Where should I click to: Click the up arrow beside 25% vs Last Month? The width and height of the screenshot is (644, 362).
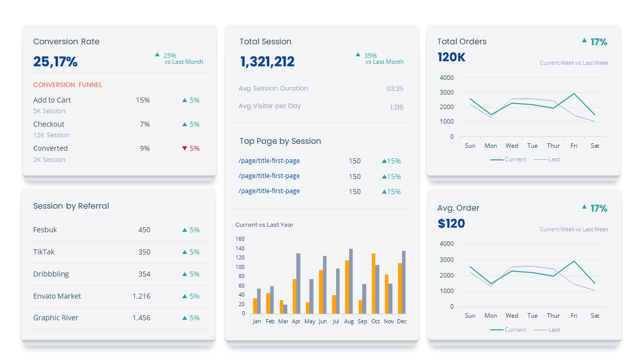click(x=157, y=54)
